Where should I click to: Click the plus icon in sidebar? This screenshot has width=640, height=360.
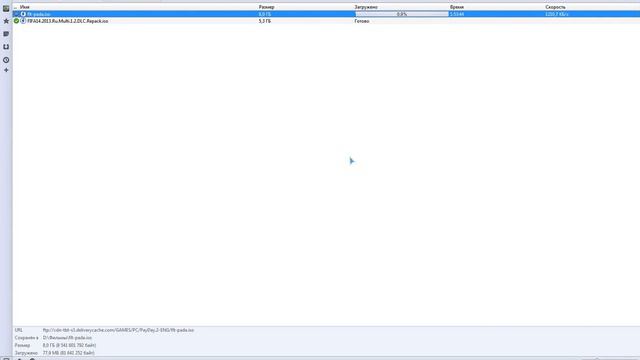[6, 70]
